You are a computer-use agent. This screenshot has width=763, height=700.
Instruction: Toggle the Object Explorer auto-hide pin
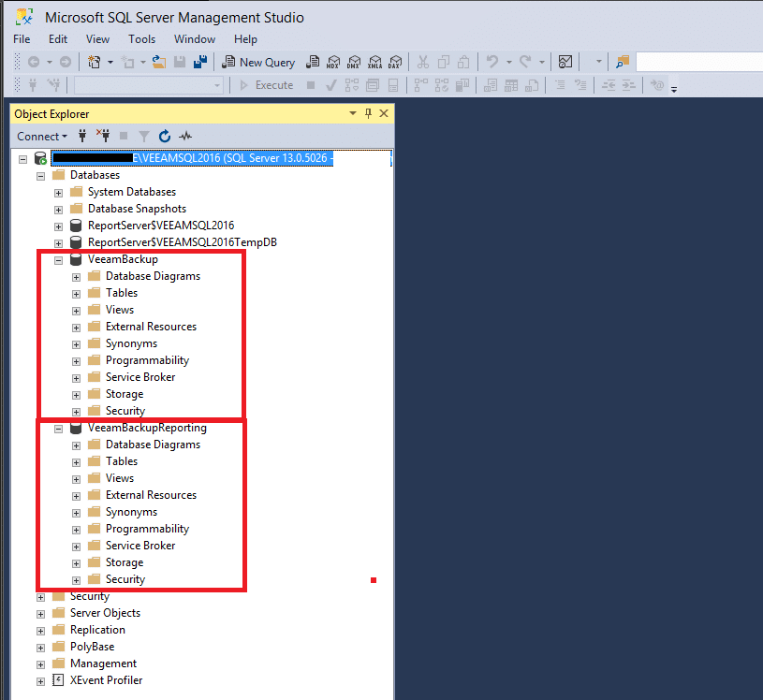(x=368, y=113)
